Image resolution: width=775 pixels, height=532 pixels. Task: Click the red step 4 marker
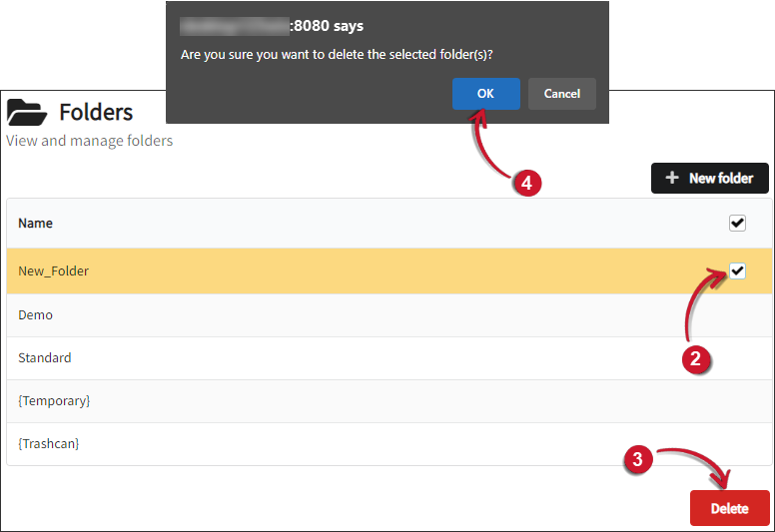tap(526, 184)
